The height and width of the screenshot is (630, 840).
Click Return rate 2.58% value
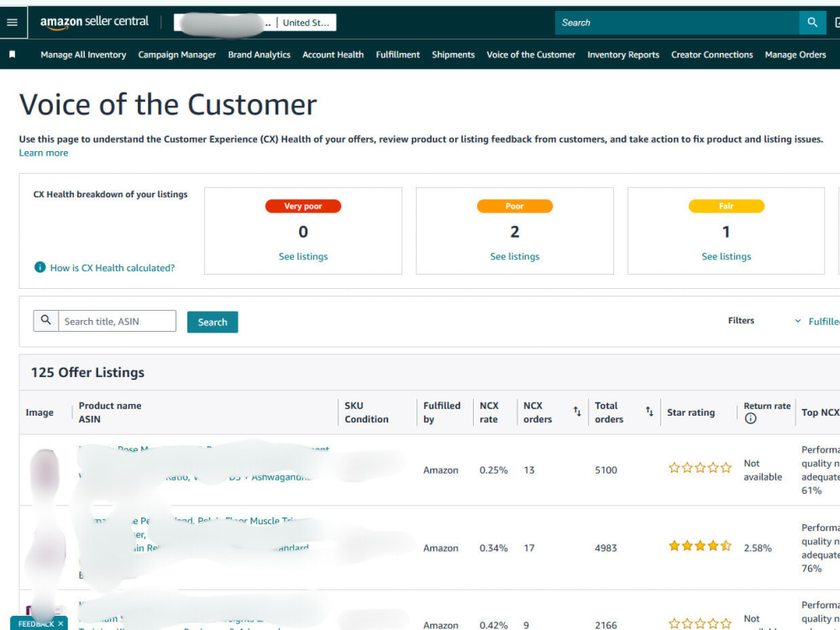tap(758, 548)
